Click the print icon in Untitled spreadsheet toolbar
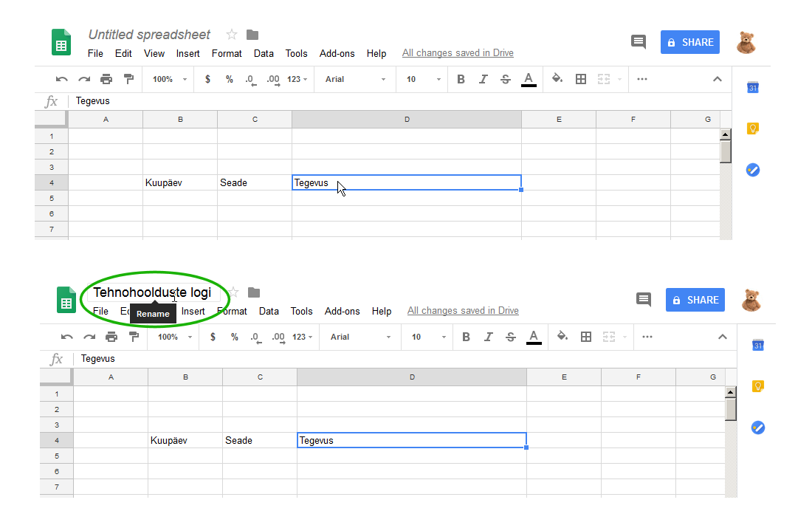This screenshot has width=812, height=511. (x=106, y=79)
